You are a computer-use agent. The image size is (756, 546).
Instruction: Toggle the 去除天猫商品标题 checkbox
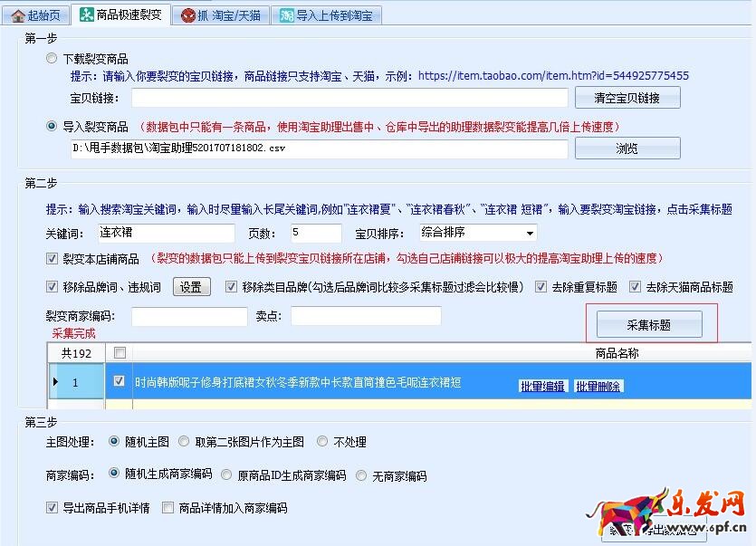tap(635, 287)
